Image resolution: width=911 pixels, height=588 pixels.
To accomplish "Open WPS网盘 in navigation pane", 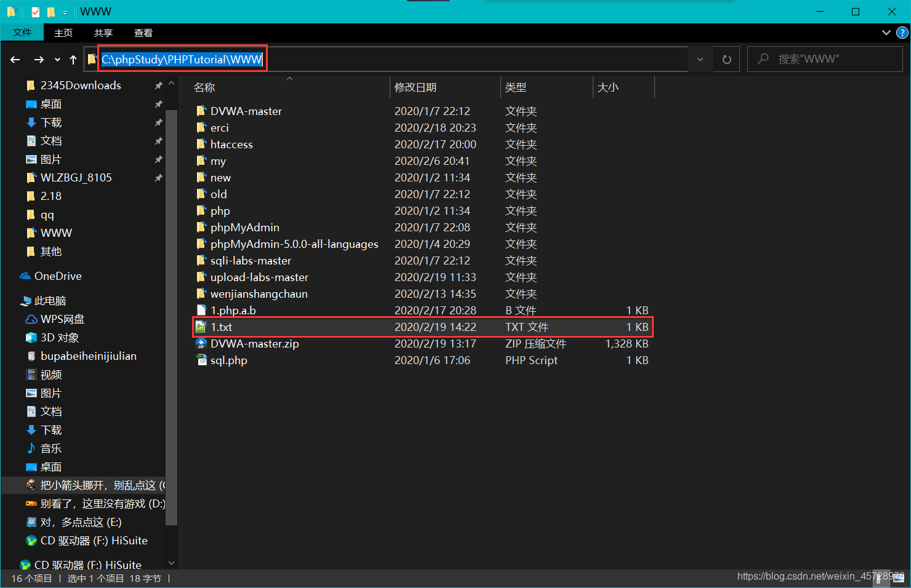I will (x=62, y=319).
